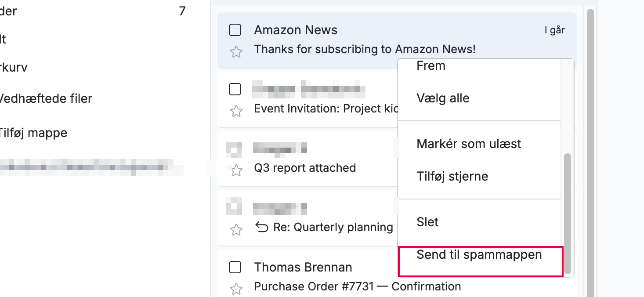Tick the Amazon News checkbox

(235, 30)
